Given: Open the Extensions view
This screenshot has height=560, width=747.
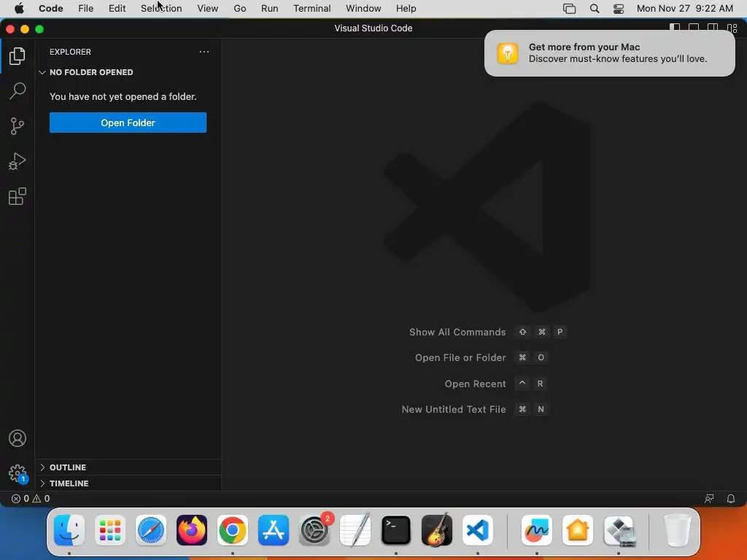Looking at the screenshot, I should 18,196.
